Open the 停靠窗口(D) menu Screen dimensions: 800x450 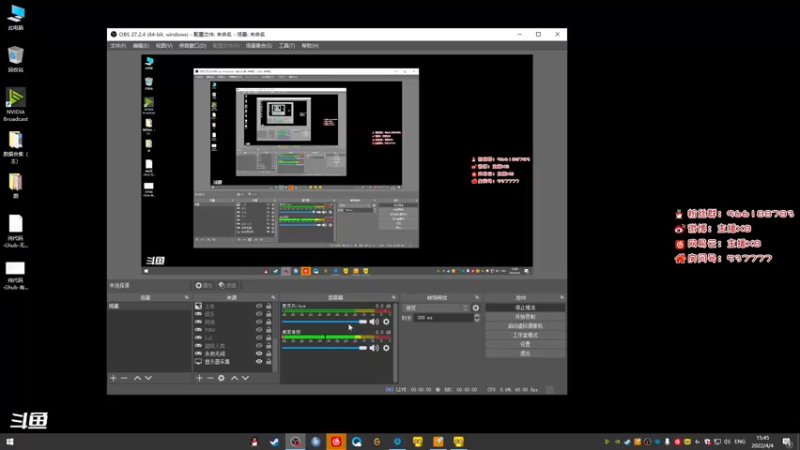click(x=192, y=46)
